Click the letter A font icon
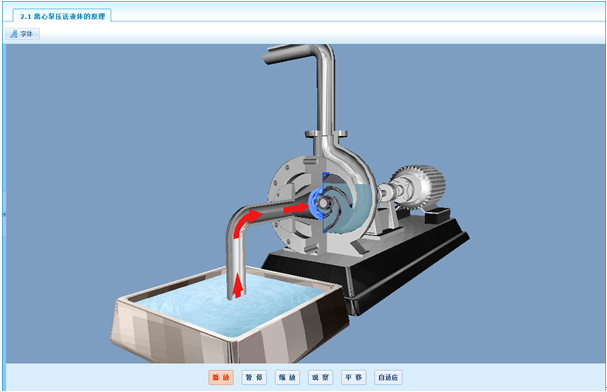The width and height of the screenshot is (607, 392). click(14, 34)
